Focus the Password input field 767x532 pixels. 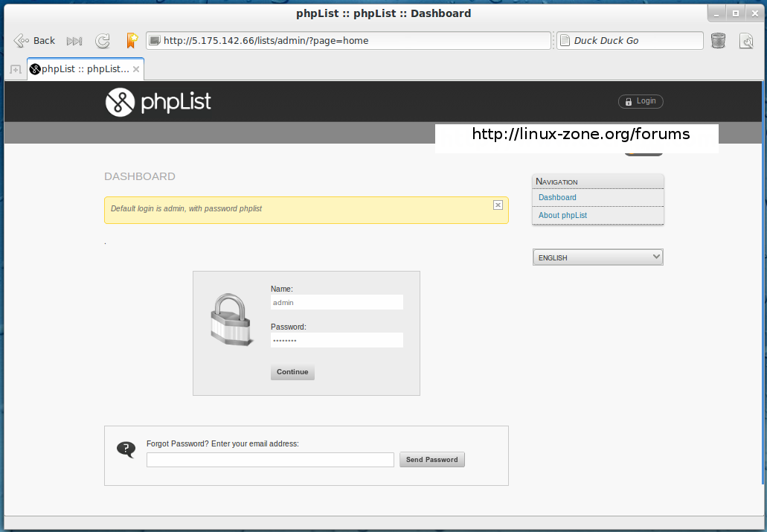point(336,340)
